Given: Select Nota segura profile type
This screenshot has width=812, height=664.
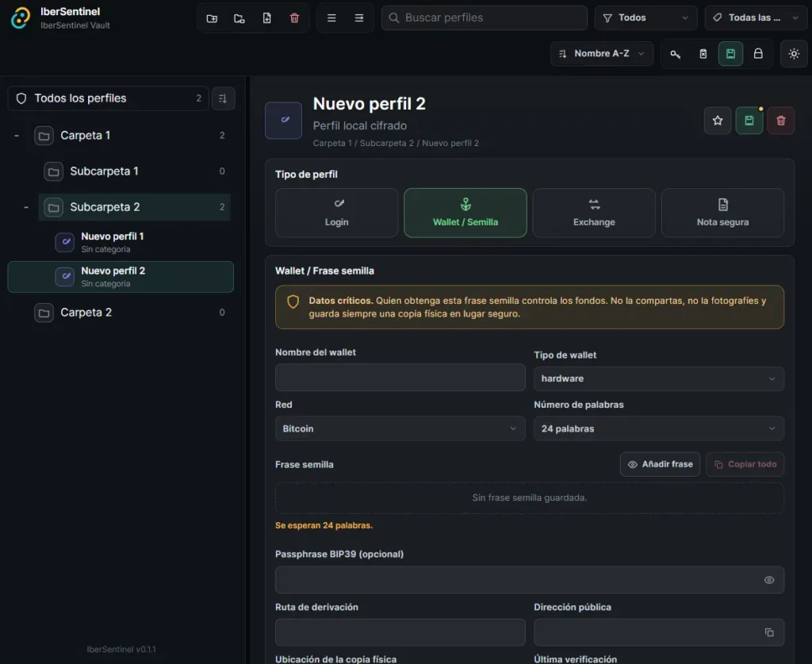Looking at the screenshot, I should [x=722, y=213].
